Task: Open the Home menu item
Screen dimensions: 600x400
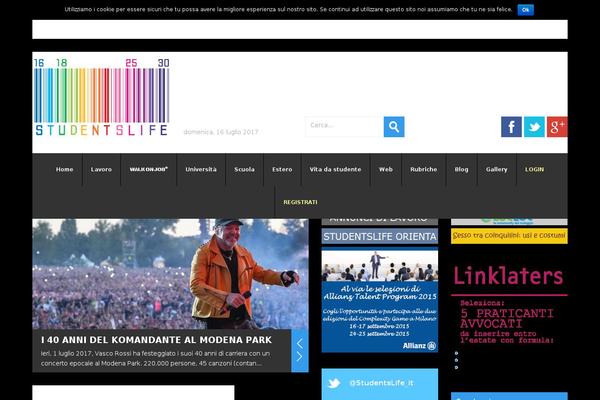Action: coord(64,169)
